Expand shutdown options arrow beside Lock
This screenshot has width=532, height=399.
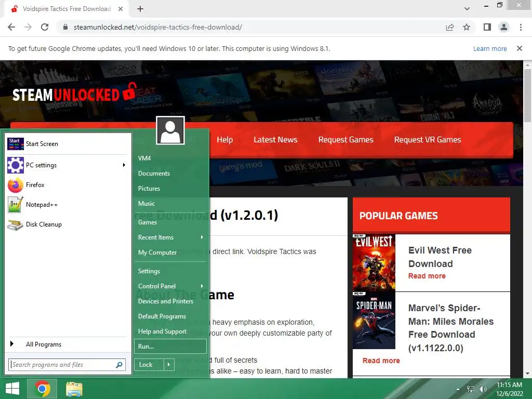(169, 365)
